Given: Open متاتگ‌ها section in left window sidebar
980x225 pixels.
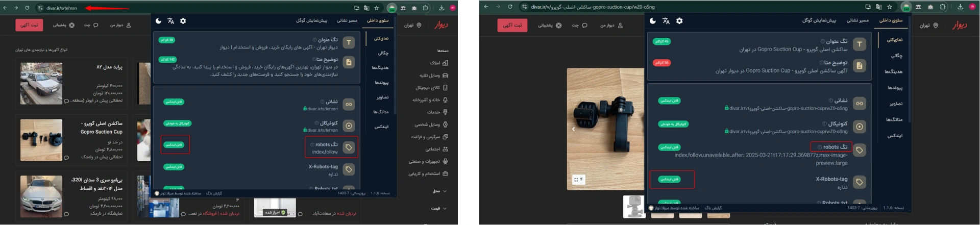Looking at the screenshot, I should pos(381,112).
